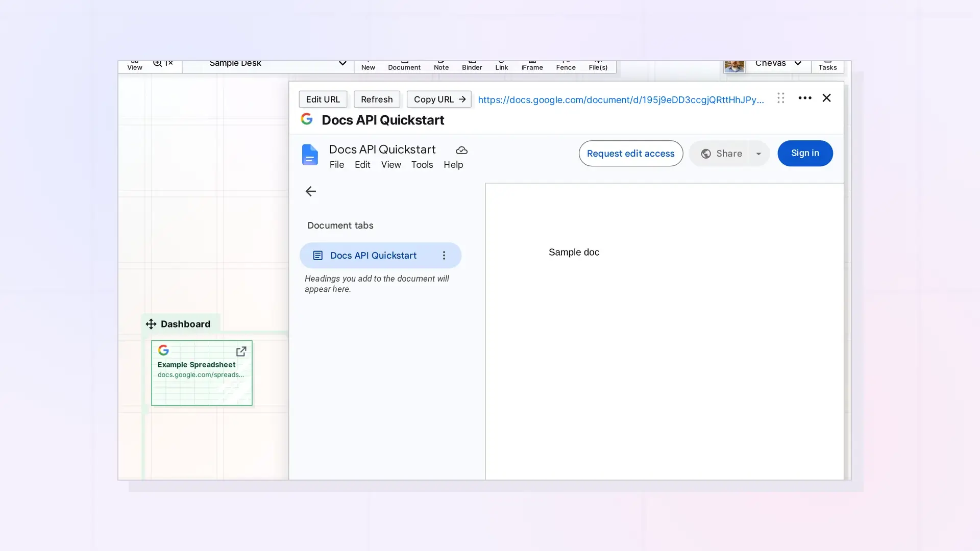This screenshot has width=980, height=551.
Task: Click the zoom 1x magnifier control
Action: [163, 63]
